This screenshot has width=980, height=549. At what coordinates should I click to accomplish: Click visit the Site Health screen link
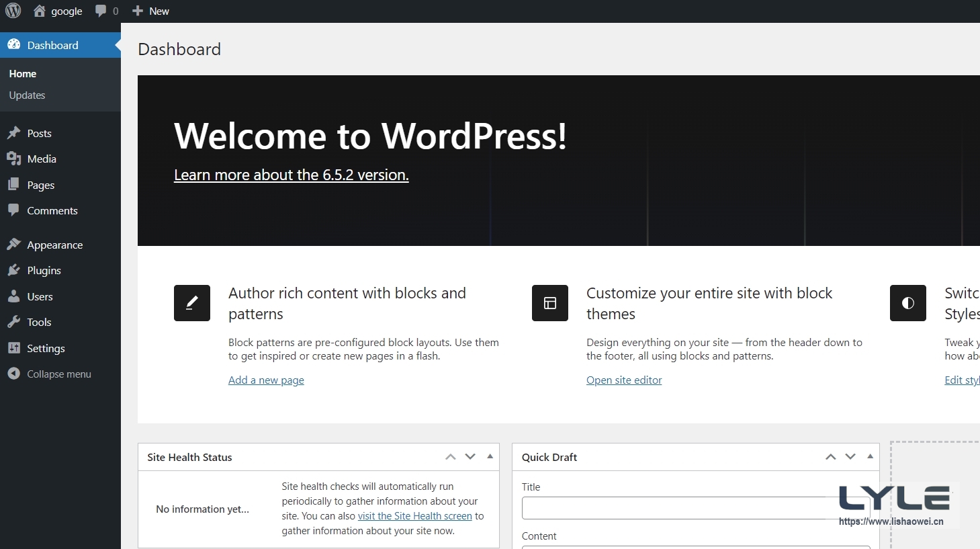click(x=415, y=516)
